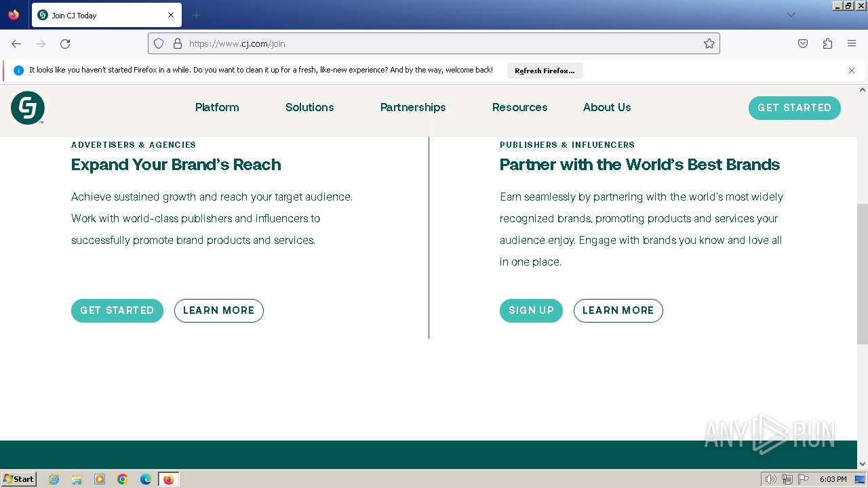Open File Explorer from the taskbar
Screen dimensions: 868x488
[x=77, y=479]
